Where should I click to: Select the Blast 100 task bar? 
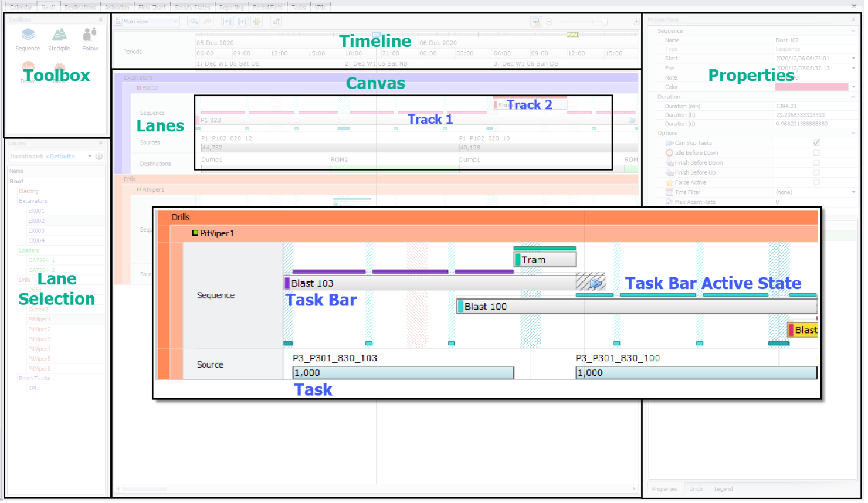coord(636,307)
